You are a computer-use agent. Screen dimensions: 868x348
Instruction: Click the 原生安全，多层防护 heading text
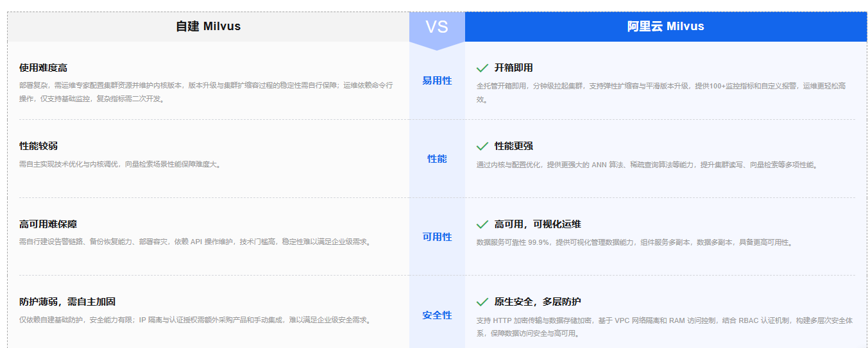538,302
